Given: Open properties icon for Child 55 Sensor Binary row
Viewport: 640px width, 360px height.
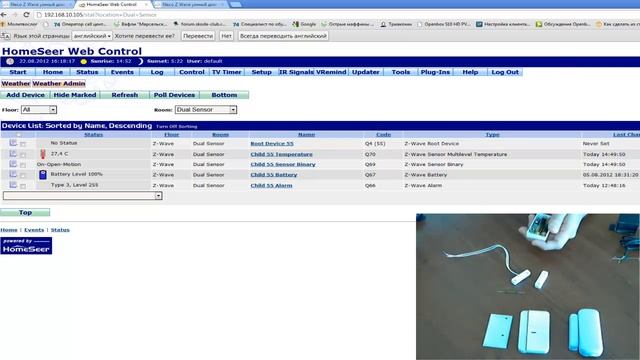Looking at the screenshot, I should 13,164.
